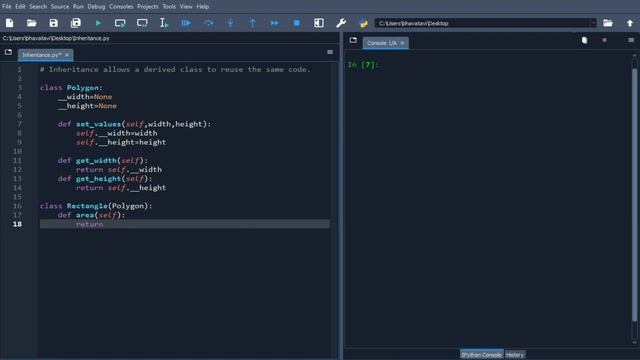Image resolution: width=640 pixels, height=360 pixels.
Task: Click the '__height=None' line
Action: tap(87, 106)
